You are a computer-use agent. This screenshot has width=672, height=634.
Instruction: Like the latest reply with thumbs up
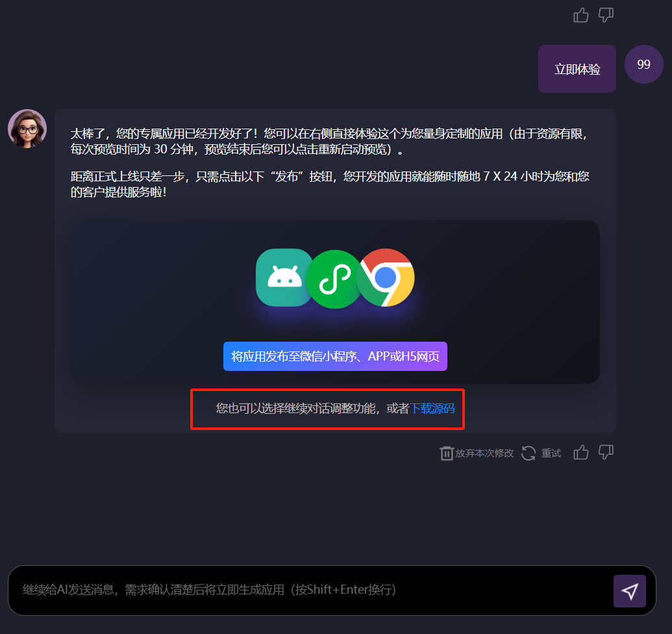pyautogui.click(x=580, y=452)
